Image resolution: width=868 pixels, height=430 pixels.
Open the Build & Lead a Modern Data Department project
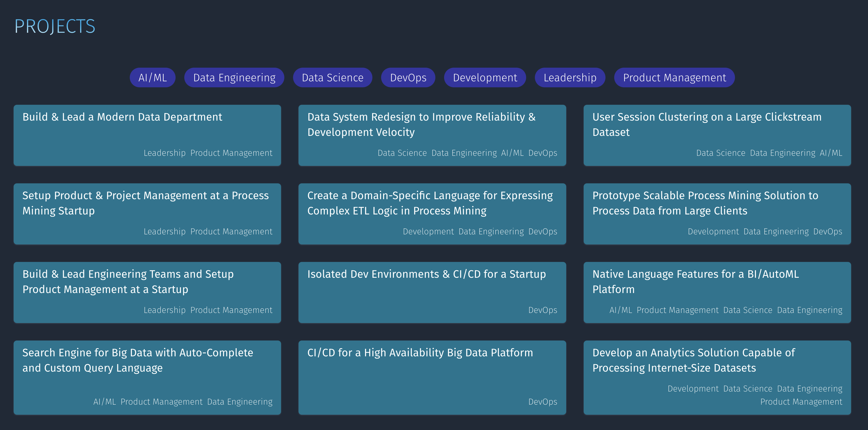click(147, 135)
